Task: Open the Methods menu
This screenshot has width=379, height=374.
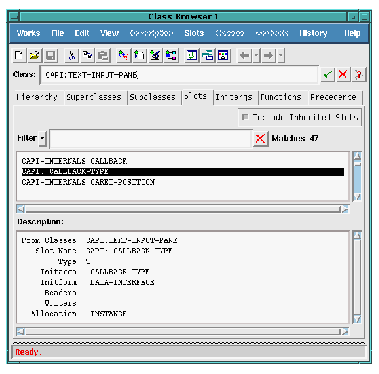Action: click(272, 33)
